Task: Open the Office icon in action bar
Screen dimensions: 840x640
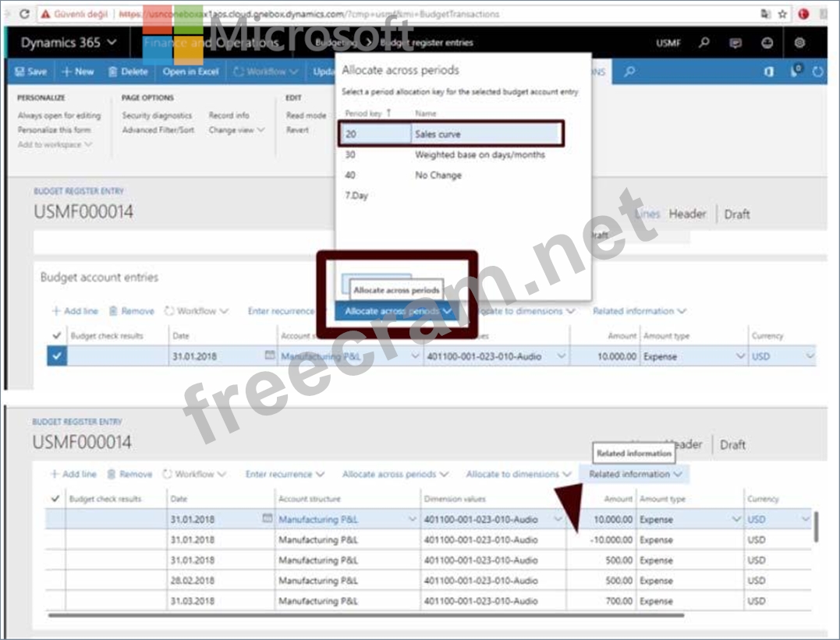Action: [x=769, y=71]
